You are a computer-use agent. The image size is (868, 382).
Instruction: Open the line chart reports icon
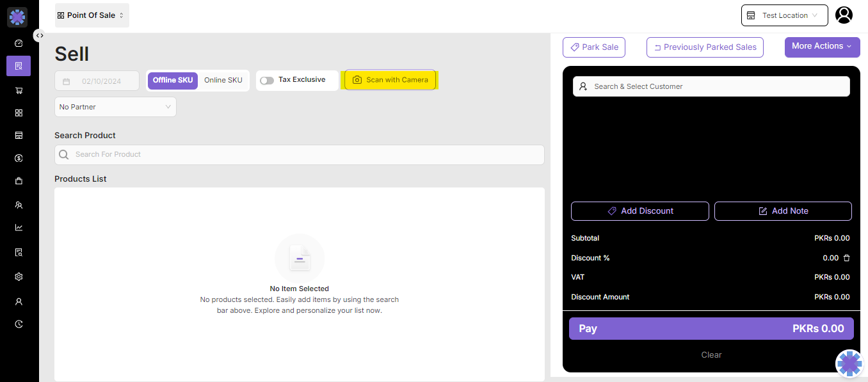point(19,227)
